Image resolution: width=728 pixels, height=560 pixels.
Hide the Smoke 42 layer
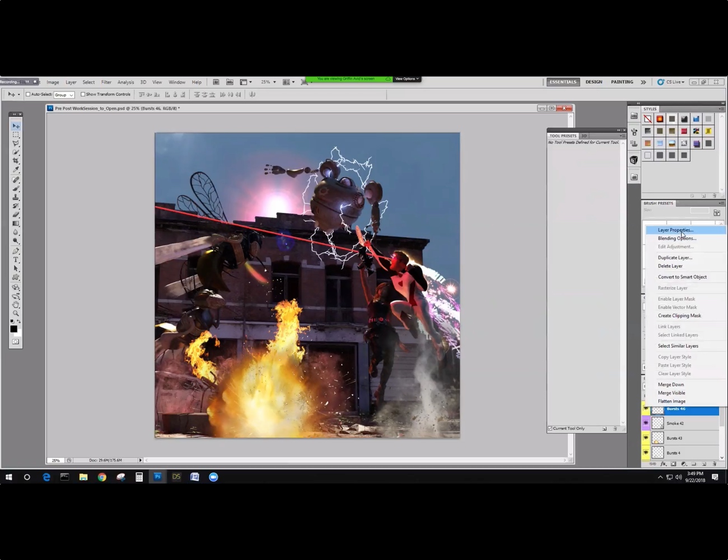(647, 423)
